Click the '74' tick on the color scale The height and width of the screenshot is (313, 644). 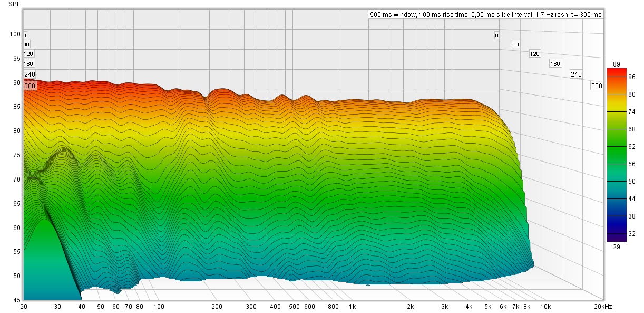[631, 112]
